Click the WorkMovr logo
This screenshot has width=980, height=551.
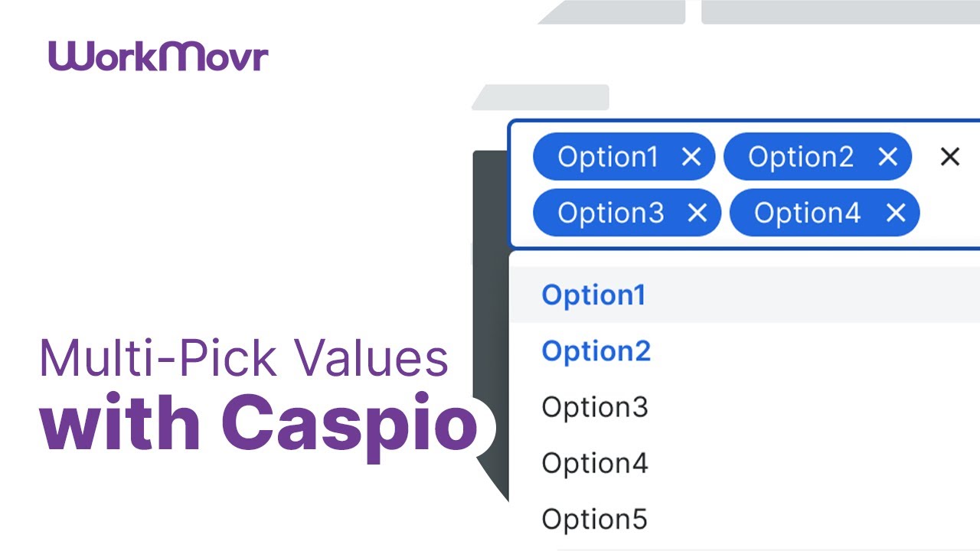tap(158, 57)
